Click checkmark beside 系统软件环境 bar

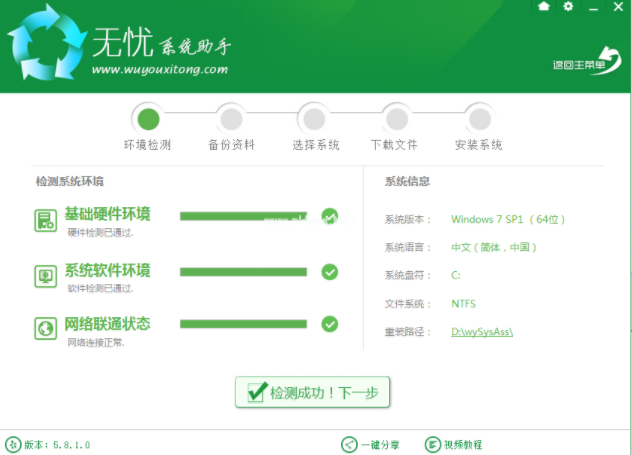[330, 272]
